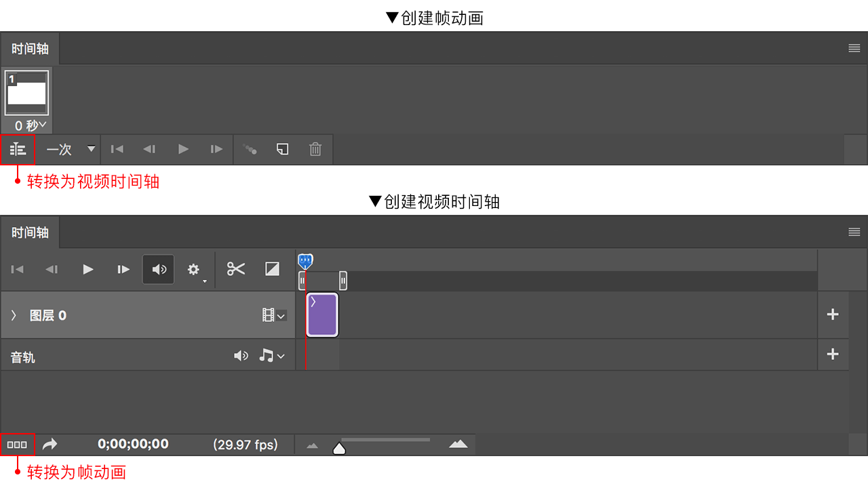Expand the 图层 0 track chevron
868x488 pixels.
(14, 315)
